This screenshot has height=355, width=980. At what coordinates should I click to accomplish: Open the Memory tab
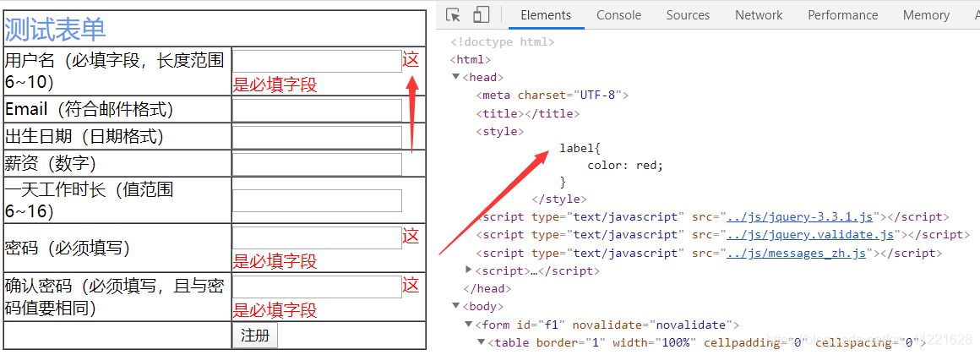926,15
